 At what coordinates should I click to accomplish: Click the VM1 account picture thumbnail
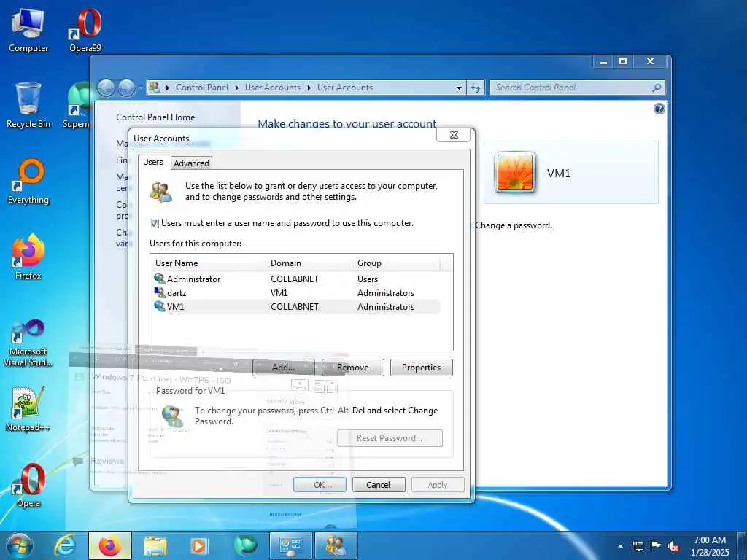[x=514, y=172]
